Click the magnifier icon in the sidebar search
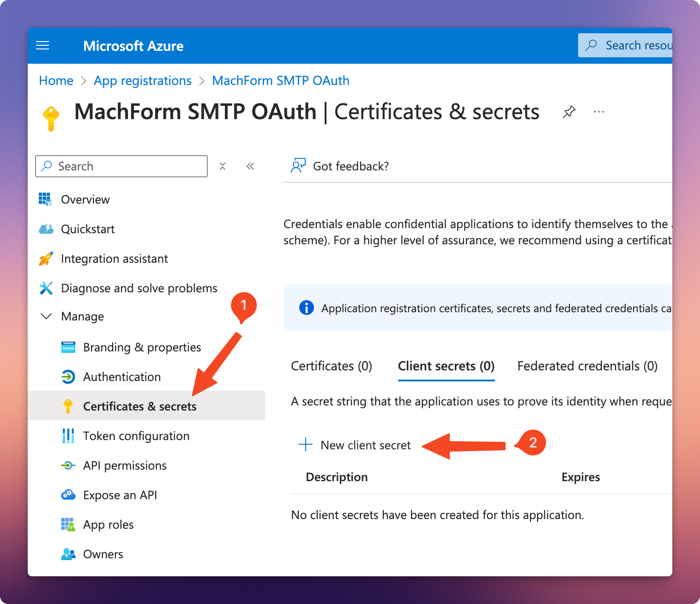Viewport: 700px width, 604px height. [x=47, y=166]
